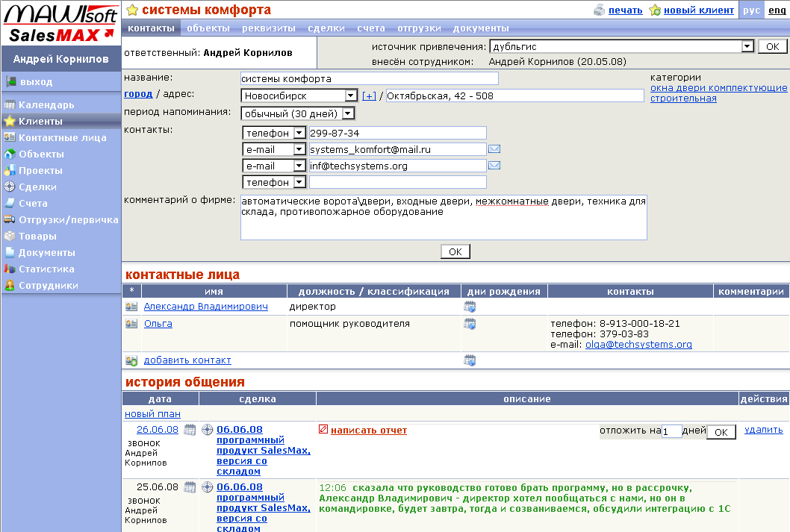Click the Сделки sidebar icon

(x=10, y=187)
